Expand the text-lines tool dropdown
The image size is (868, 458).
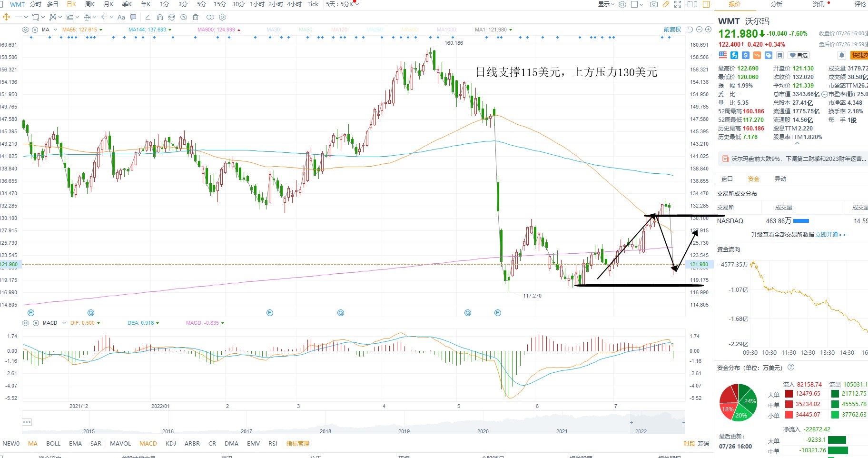pos(77,17)
